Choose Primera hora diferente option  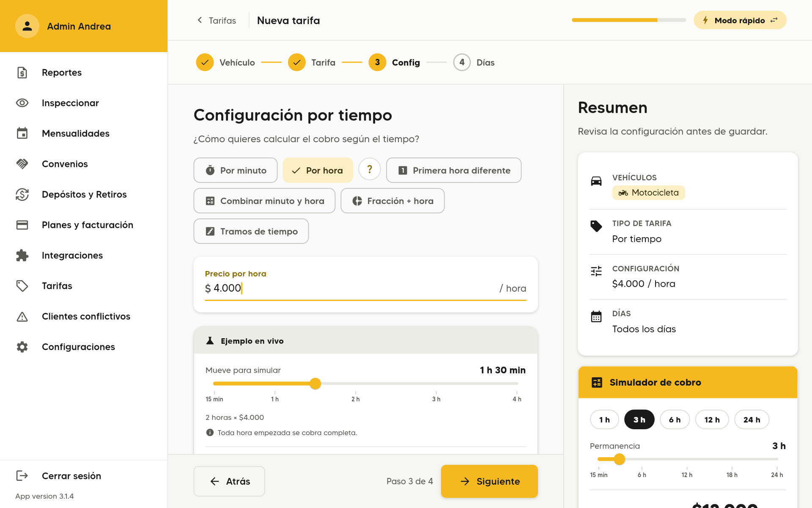tap(454, 170)
